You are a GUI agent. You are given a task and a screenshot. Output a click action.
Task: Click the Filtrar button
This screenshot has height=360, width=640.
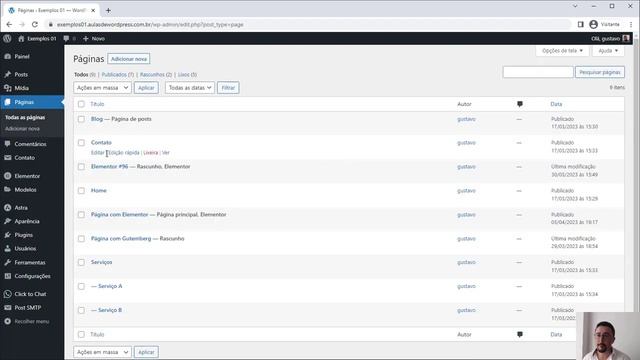[228, 88]
